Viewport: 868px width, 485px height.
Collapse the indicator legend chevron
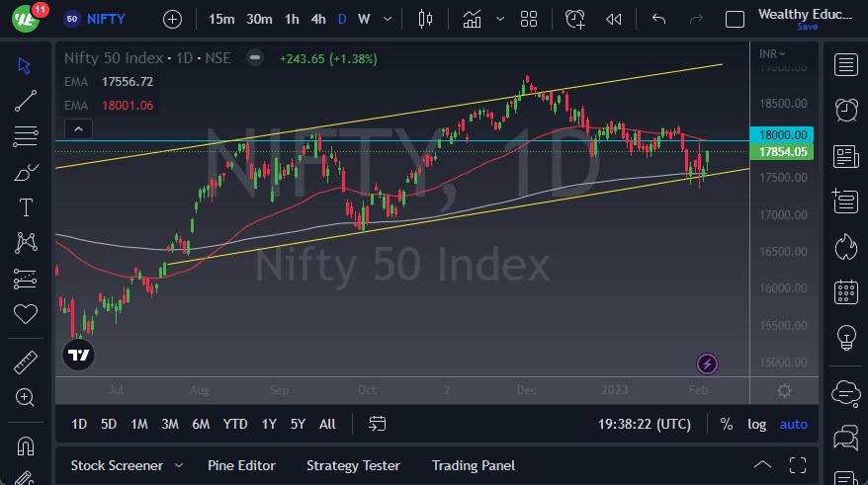(x=78, y=128)
